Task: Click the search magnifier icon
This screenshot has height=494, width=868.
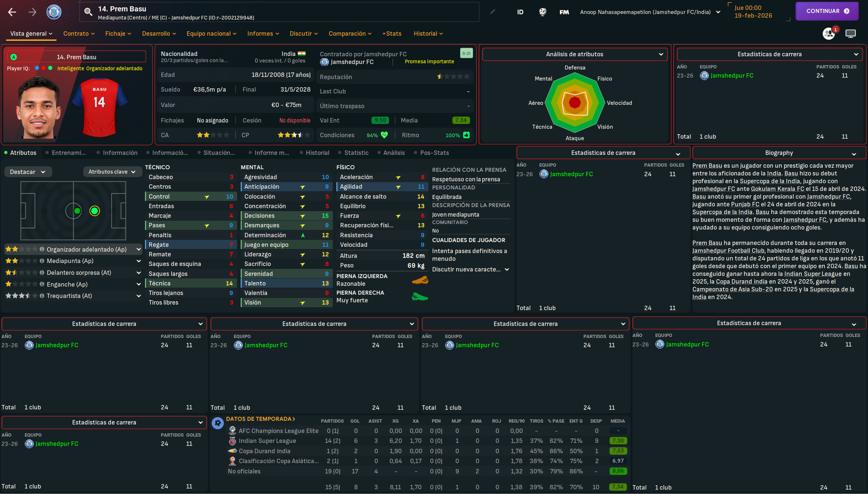Action: [x=88, y=12]
